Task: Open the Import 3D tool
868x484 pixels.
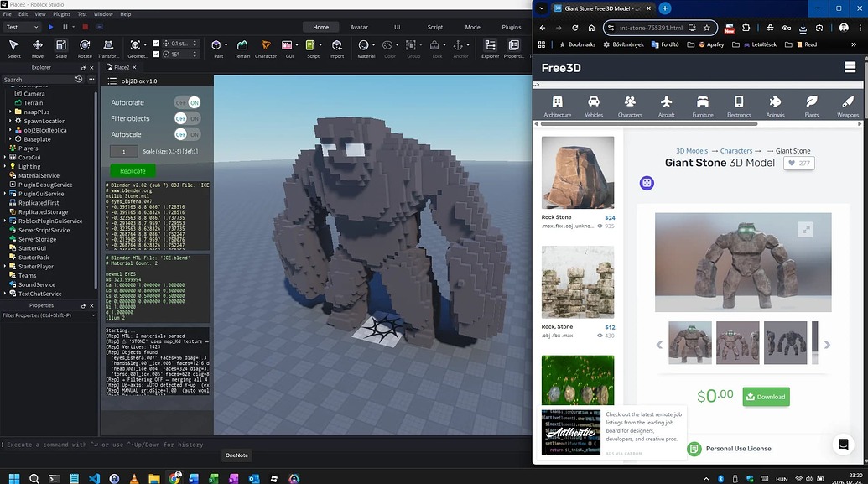Action: click(336, 49)
